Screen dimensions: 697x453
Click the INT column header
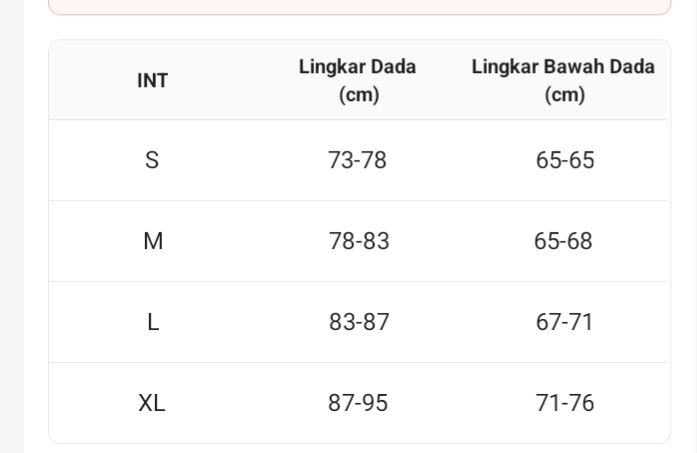[152, 81]
